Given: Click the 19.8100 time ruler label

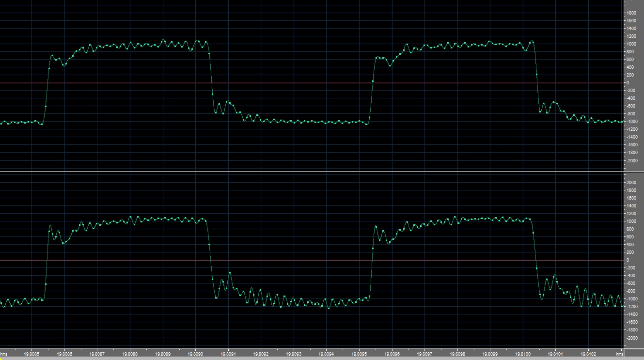Looking at the screenshot, I should point(523,354).
